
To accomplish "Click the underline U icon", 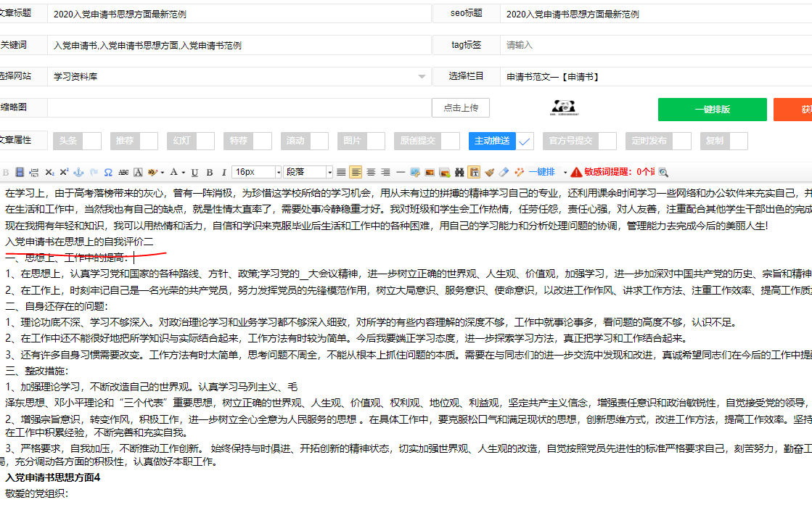I will (194, 172).
